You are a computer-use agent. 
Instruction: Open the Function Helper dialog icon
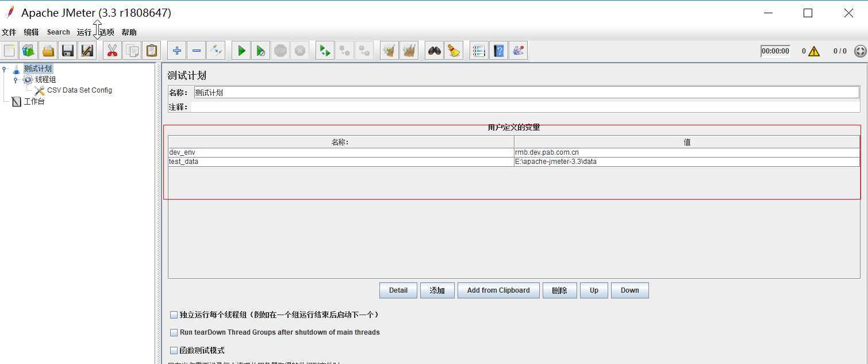(479, 51)
